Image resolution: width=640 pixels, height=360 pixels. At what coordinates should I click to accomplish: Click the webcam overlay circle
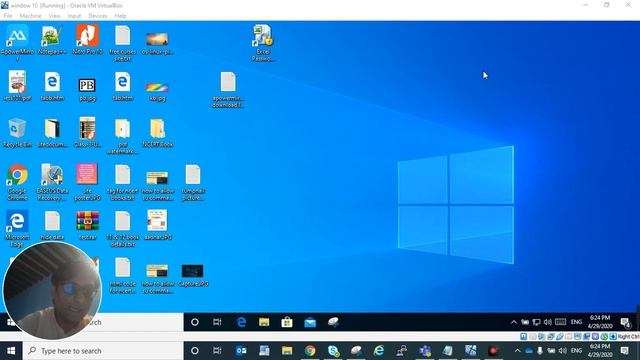[52, 290]
